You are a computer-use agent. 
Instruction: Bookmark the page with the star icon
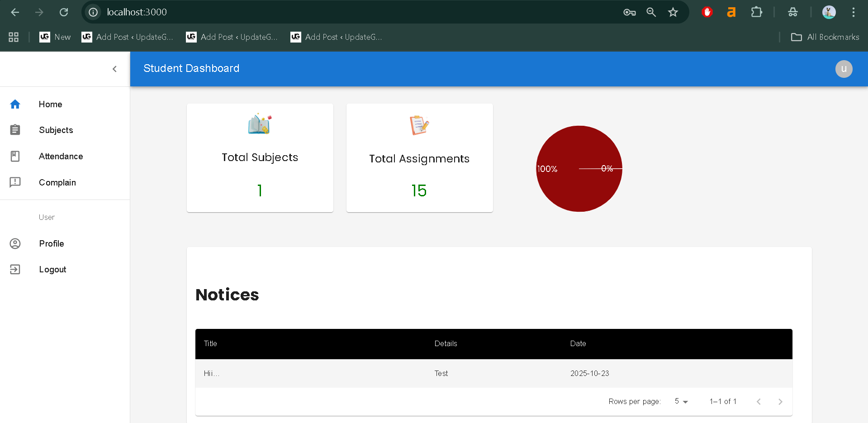tap(673, 12)
